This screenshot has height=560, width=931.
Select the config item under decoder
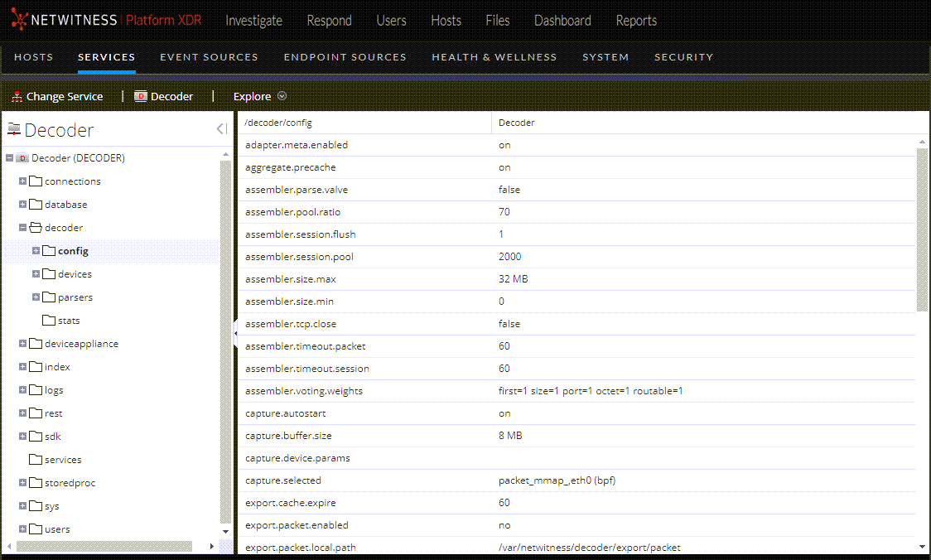pos(72,250)
